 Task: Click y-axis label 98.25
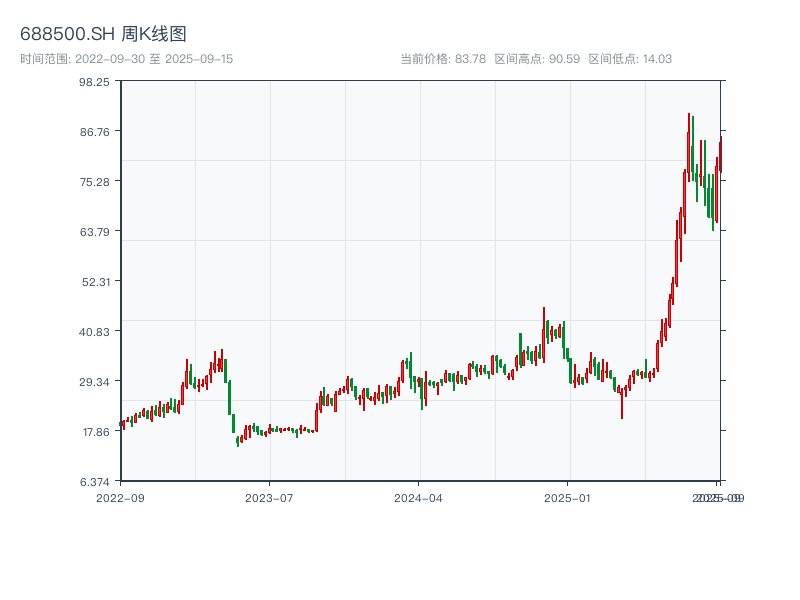(94, 82)
